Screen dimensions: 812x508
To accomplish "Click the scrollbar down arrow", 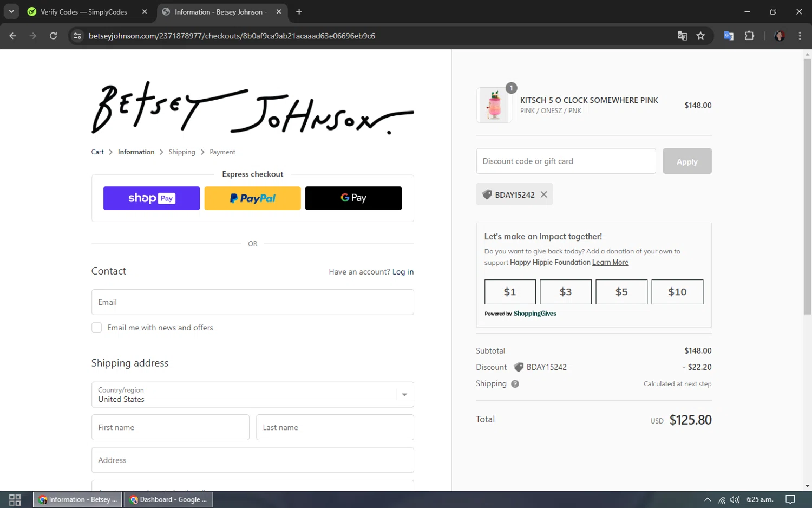I will point(807,486).
